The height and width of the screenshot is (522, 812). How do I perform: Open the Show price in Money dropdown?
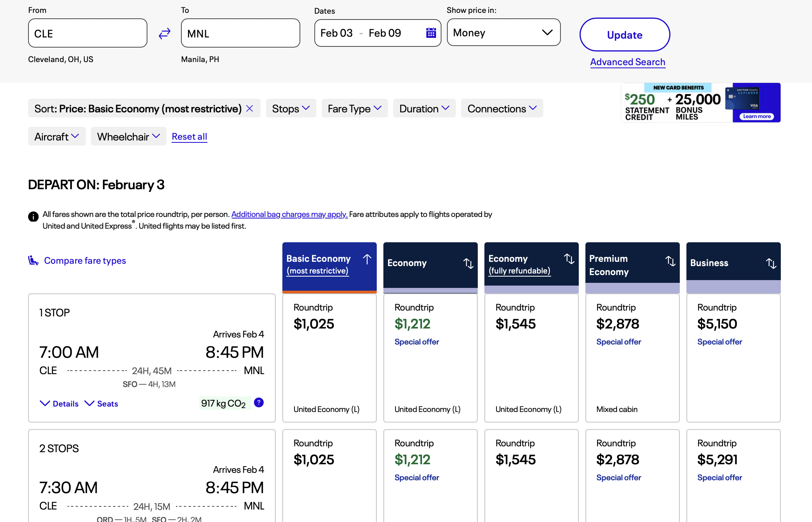tap(504, 32)
